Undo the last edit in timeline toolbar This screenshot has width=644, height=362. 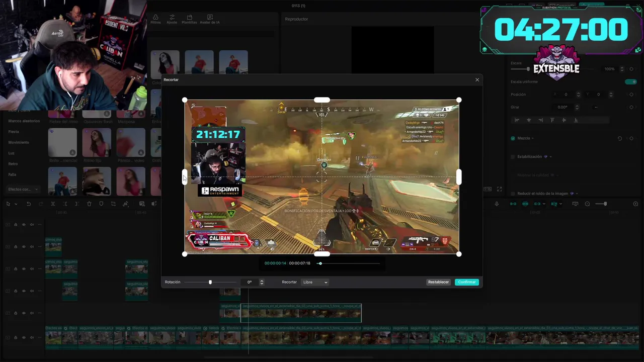(29, 204)
